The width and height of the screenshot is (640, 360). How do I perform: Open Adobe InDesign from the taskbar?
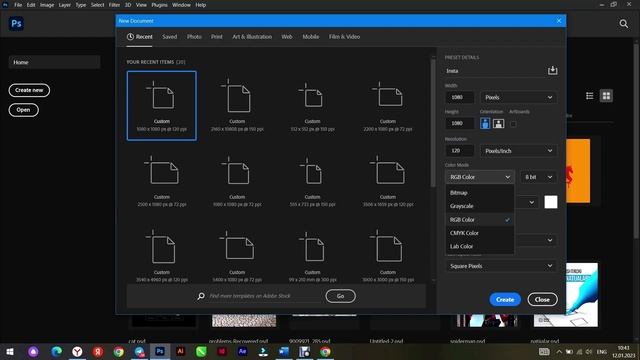[222, 351]
